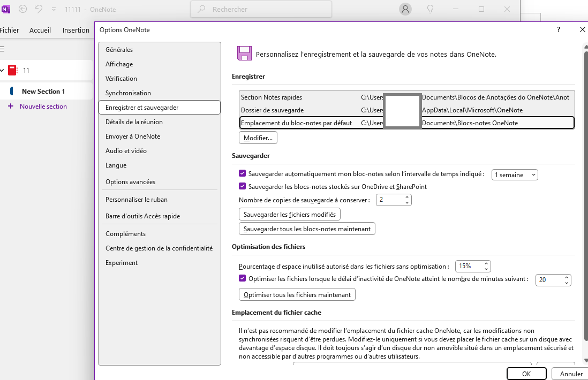
Task: Increase number of backup copies
Action: click(407, 197)
